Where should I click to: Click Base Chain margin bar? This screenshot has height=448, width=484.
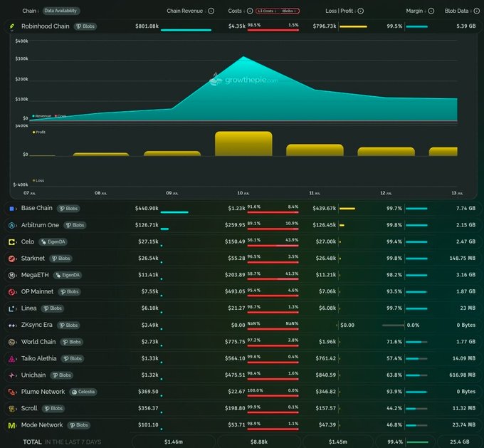coord(416,209)
